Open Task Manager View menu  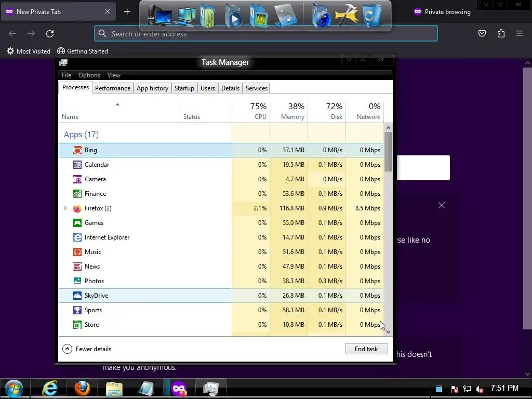click(x=114, y=75)
